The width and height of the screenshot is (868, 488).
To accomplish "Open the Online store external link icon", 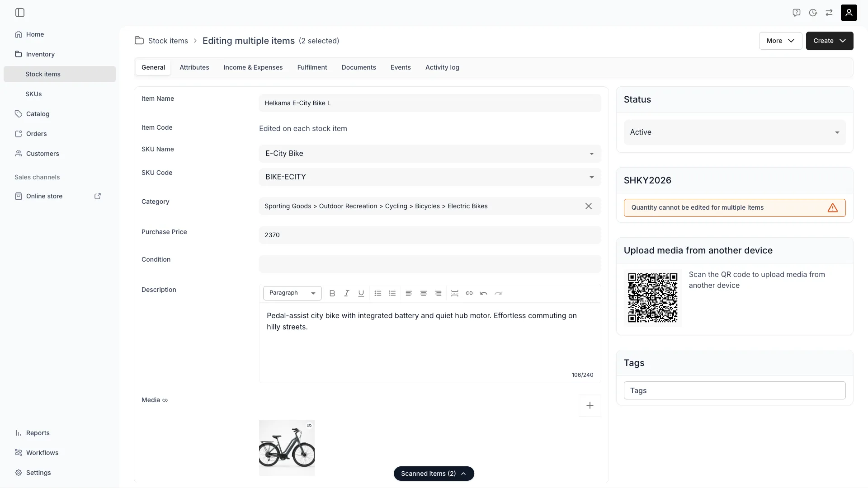I will coord(98,196).
